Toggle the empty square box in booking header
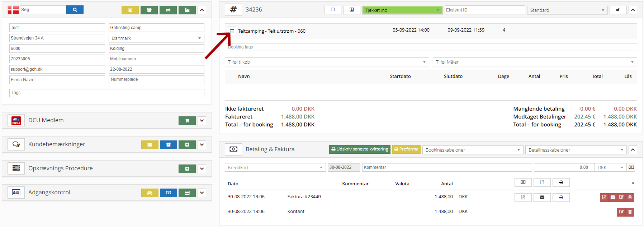 333,10
